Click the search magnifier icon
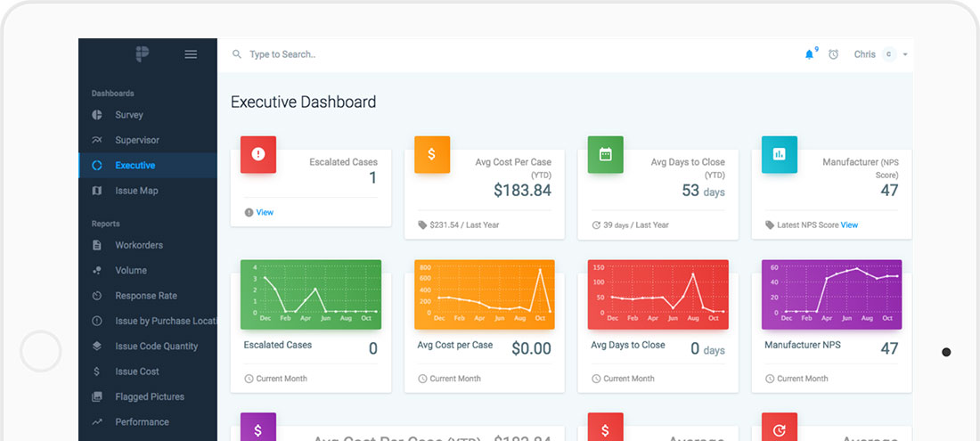The width and height of the screenshot is (980, 441). (237, 54)
